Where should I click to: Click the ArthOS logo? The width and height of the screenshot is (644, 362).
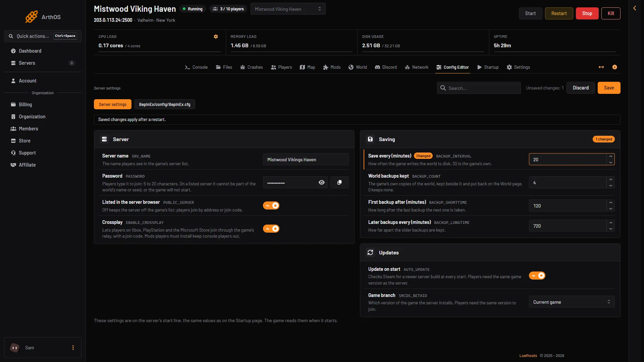[x=43, y=17]
